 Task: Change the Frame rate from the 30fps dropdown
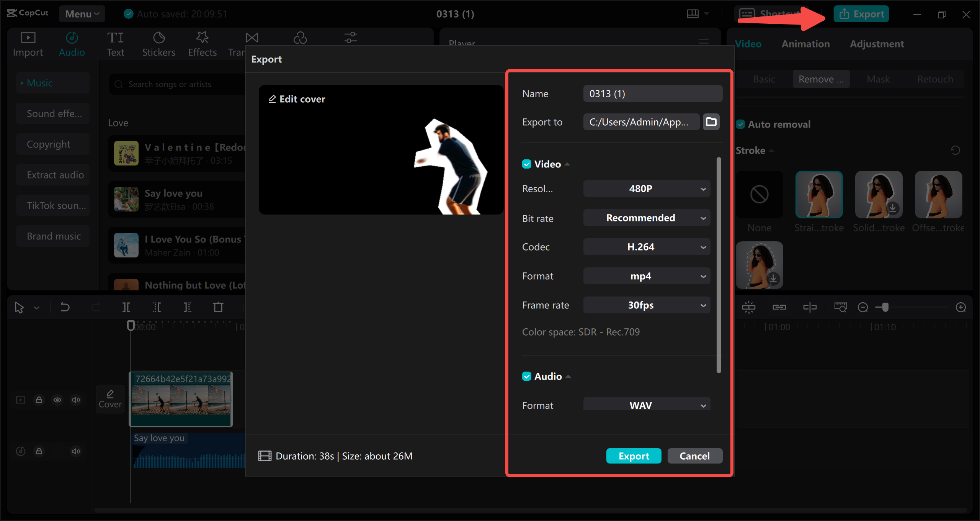click(x=647, y=305)
